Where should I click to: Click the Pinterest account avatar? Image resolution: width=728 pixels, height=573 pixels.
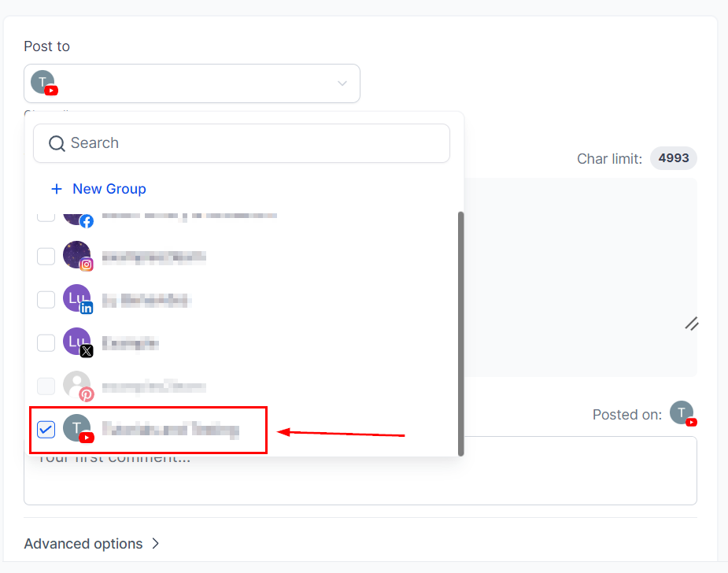[x=77, y=386]
